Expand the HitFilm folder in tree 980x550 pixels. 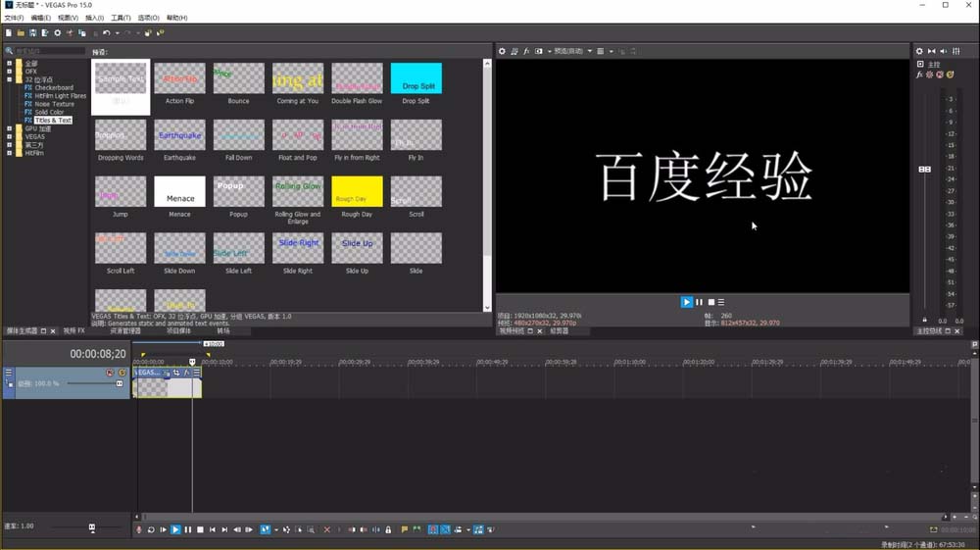[10, 153]
